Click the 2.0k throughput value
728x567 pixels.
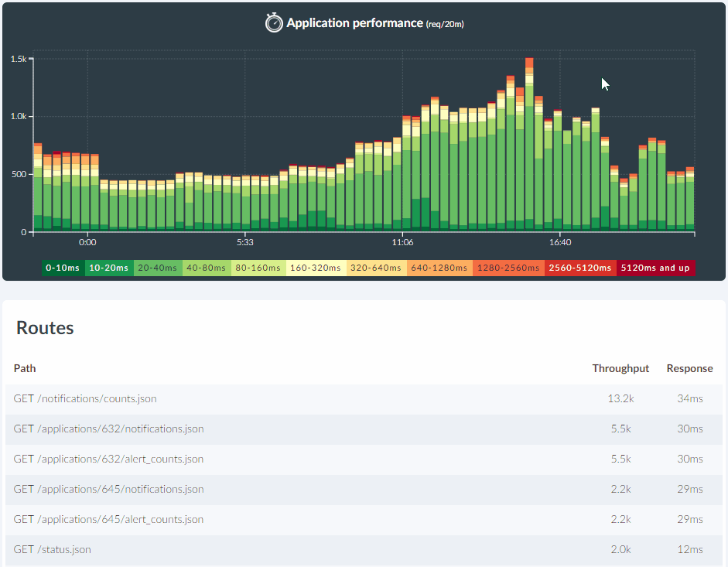click(x=620, y=549)
